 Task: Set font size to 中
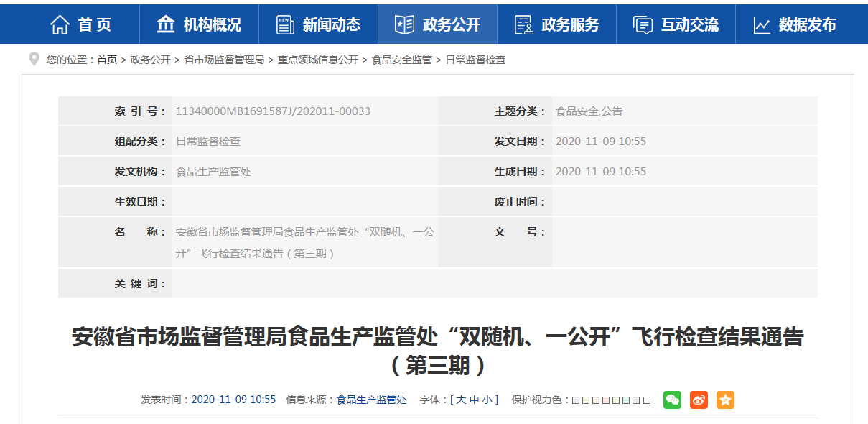[474, 400]
